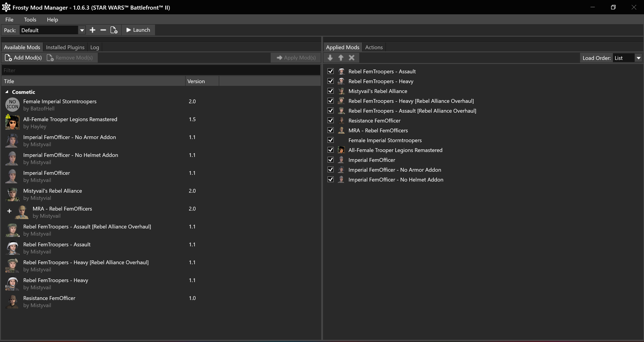Toggle Imperial FemOfficer - No Helmet Addon checkbox

(330, 180)
